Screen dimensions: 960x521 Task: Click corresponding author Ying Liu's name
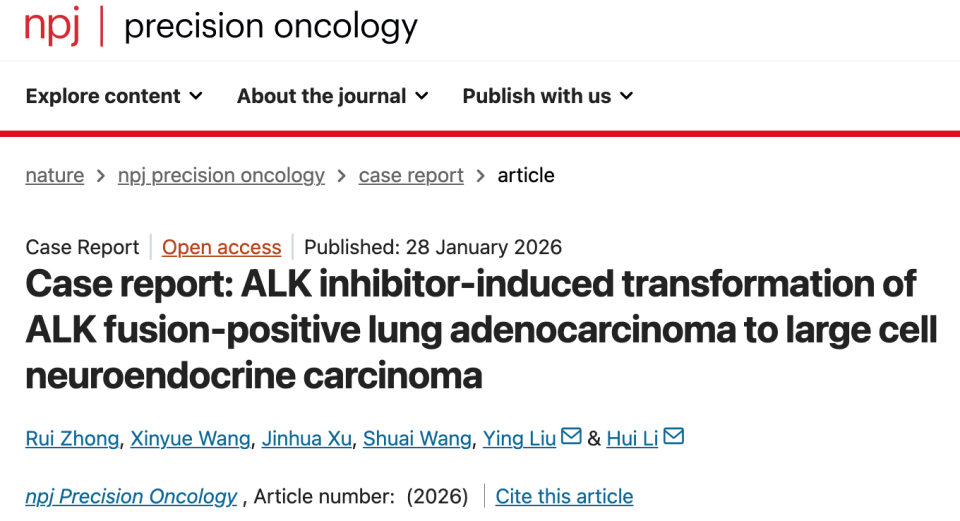tap(519, 438)
